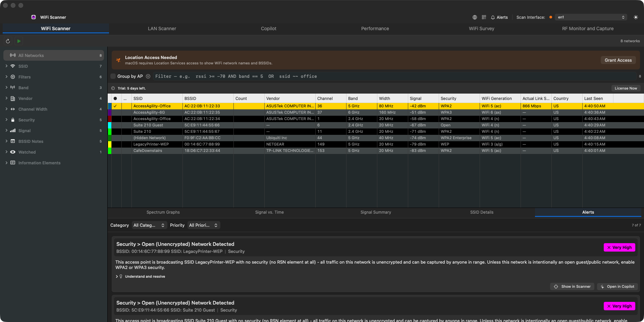644x322 pixels.
Task: Click the lightbulb icon by Understand and resolve
Action: (x=121, y=276)
